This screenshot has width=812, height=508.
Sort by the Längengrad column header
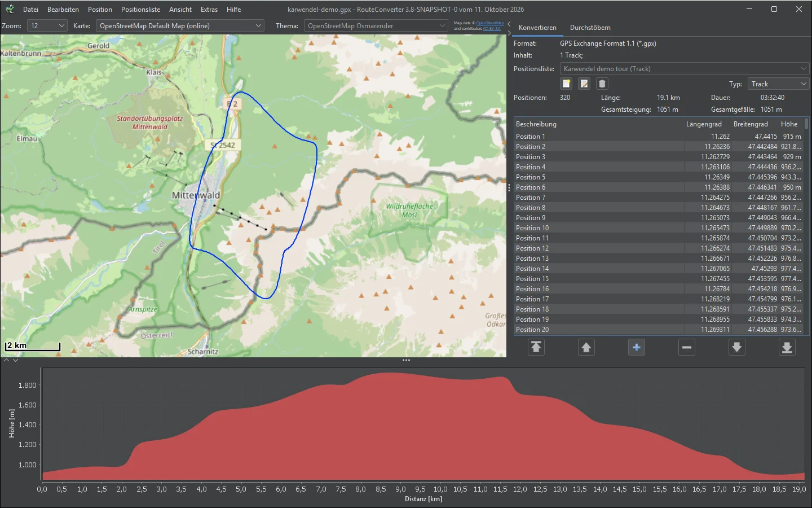(708, 124)
